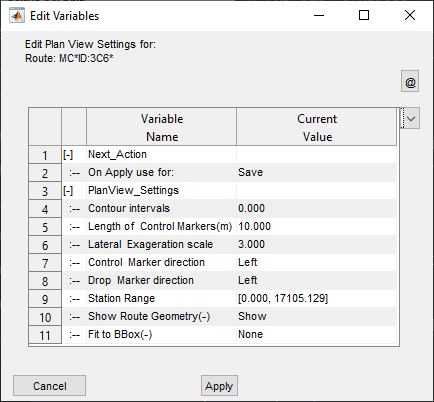434x402 pixels.
Task: Click the Next_Action variable name
Action: 161,154
